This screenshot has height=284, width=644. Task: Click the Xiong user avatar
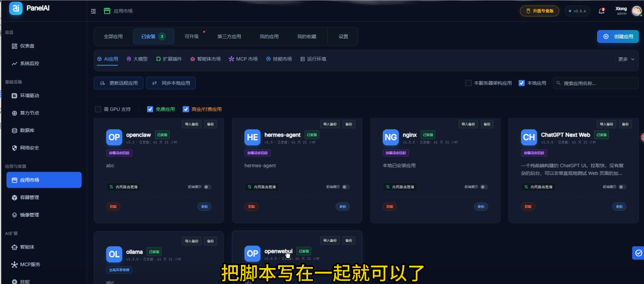coord(636,11)
